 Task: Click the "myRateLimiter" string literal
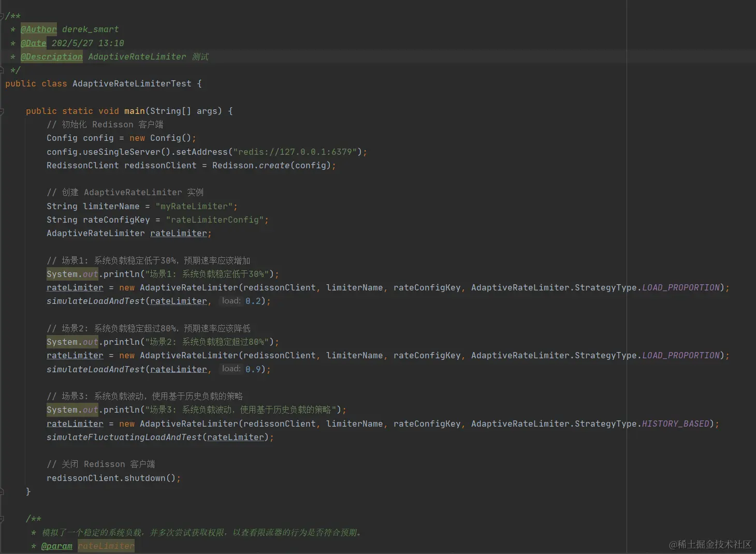point(194,206)
